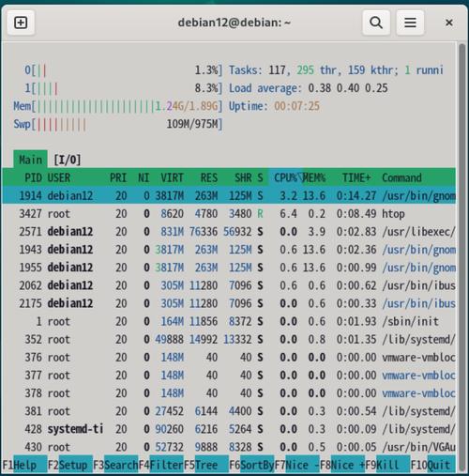Select process row PID 2571 /usr/libexec
The image size is (469, 476).
229,232
